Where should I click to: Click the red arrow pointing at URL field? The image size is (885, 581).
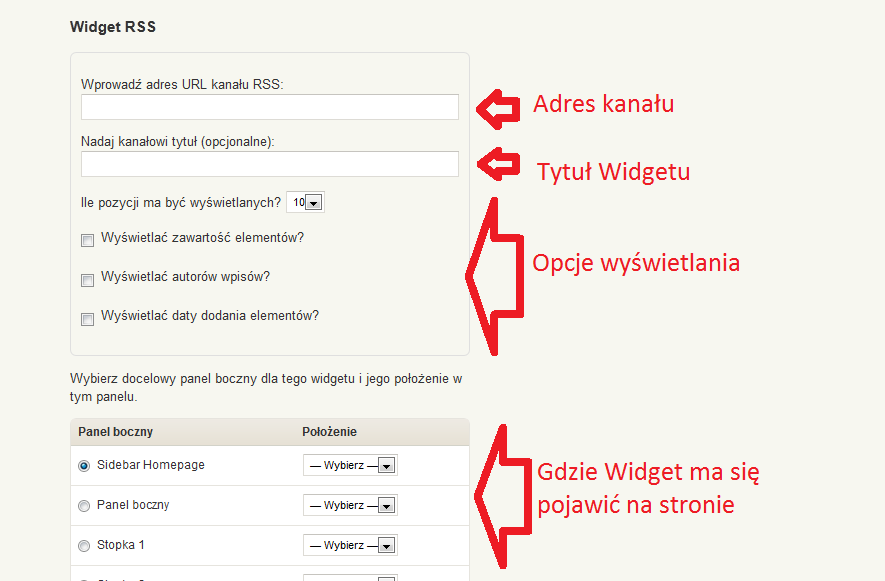[x=497, y=107]
